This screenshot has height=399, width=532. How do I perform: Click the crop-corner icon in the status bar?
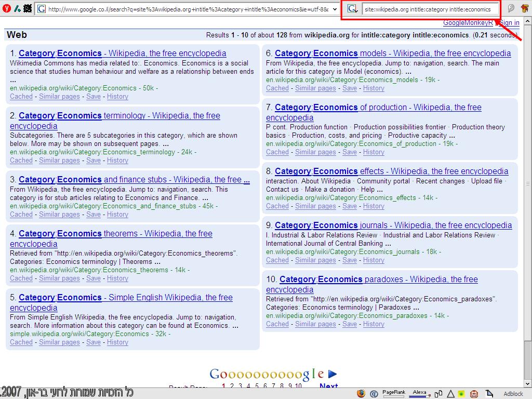(x=489, y=394)
